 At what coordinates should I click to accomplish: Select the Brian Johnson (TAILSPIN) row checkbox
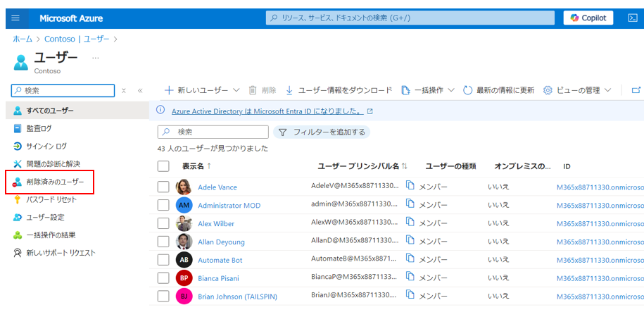tap(163, 296)
